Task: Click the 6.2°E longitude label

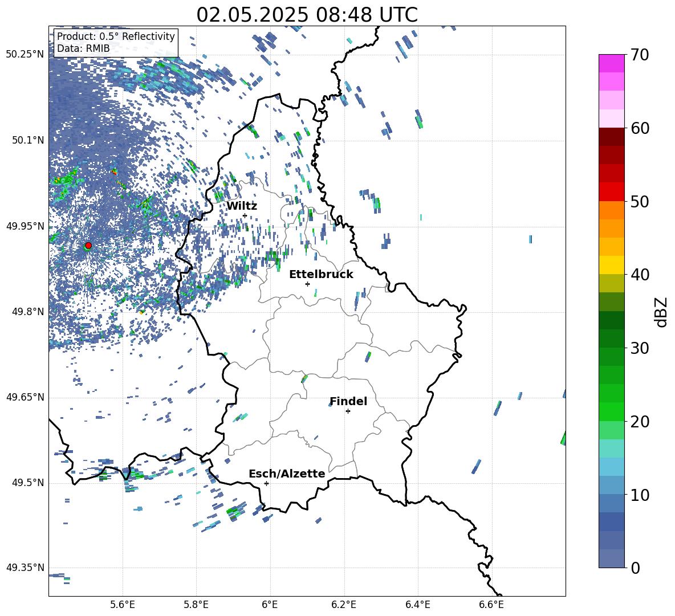Action: point(344,605)
